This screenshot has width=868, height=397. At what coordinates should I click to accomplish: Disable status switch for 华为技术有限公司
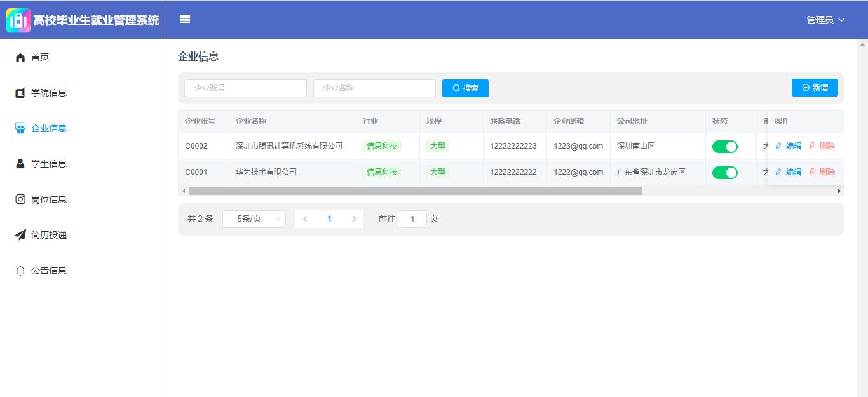[x=724, y=173]
